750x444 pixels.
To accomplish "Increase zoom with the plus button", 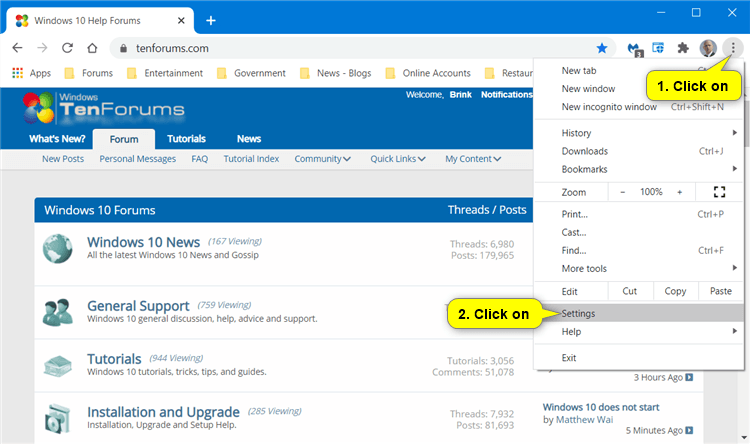I will click(x=679, y=192).
